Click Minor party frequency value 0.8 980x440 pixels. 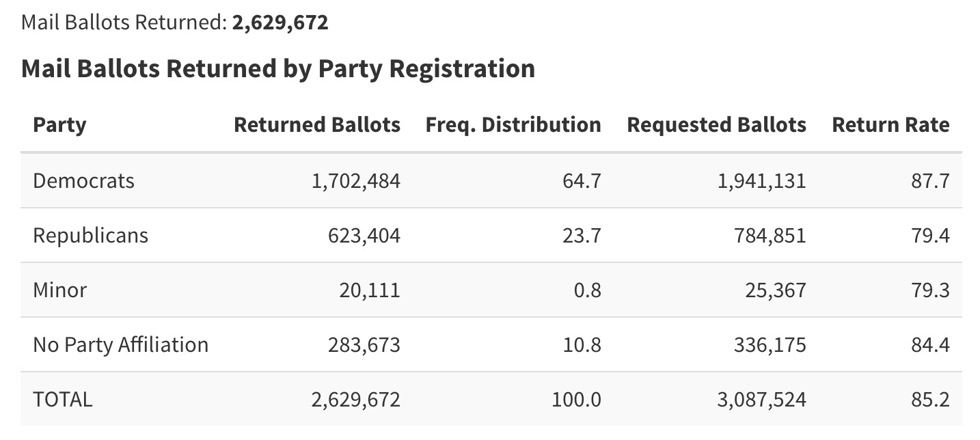pyautogui.click(x=587, y=290)
